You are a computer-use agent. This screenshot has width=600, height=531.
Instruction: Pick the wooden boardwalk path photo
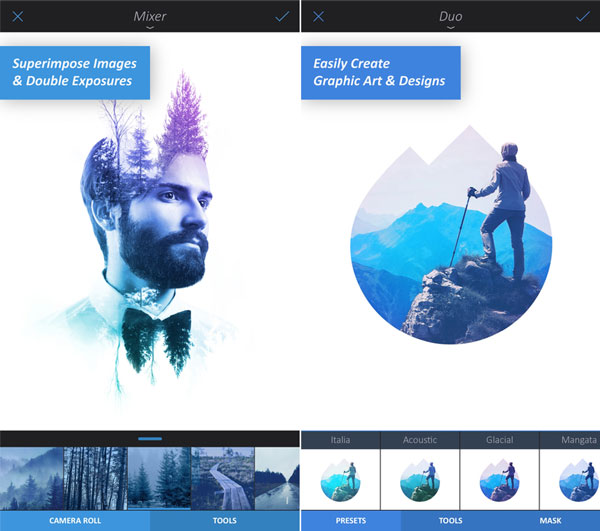point(223,479)
